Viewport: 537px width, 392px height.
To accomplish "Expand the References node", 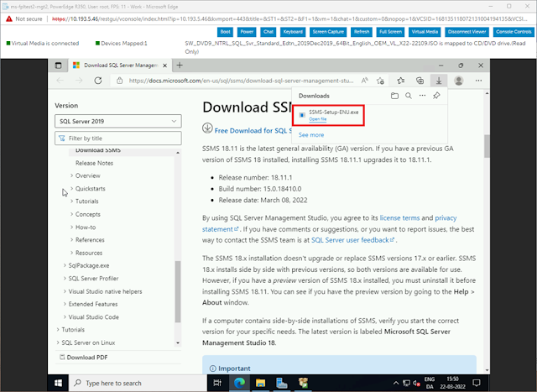I will point(71,240).
